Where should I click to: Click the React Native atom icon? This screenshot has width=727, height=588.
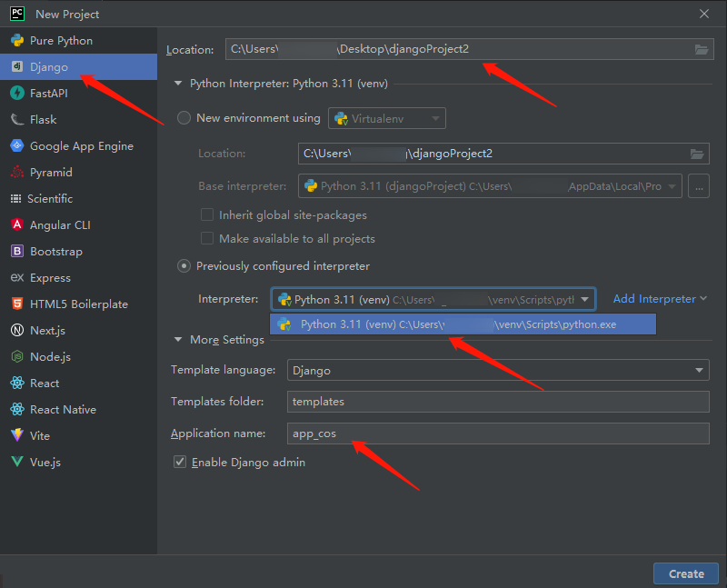click(17, 410)
